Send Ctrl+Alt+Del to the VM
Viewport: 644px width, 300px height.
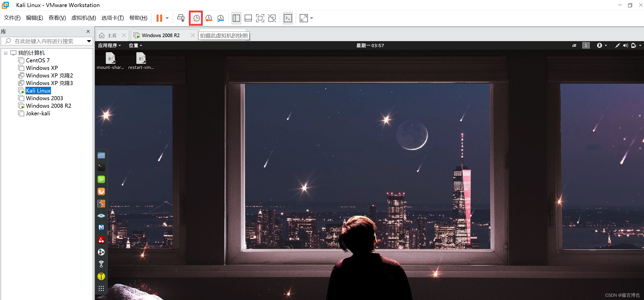[181, 18]
